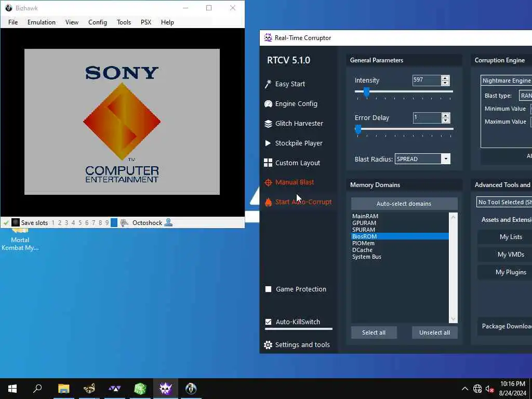Screen dimensions: 532x399
Task: Click the Bizhawk window title icon
Action: click(8, 8)
